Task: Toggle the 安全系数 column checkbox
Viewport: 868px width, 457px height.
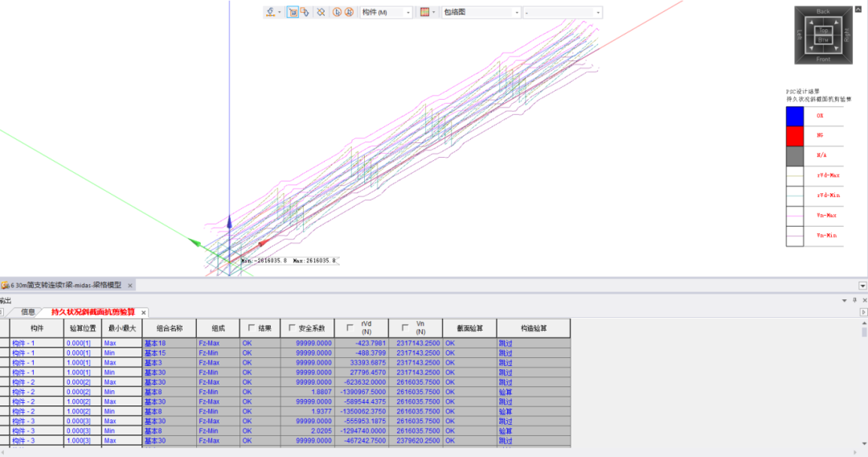Action: (291, 327)
